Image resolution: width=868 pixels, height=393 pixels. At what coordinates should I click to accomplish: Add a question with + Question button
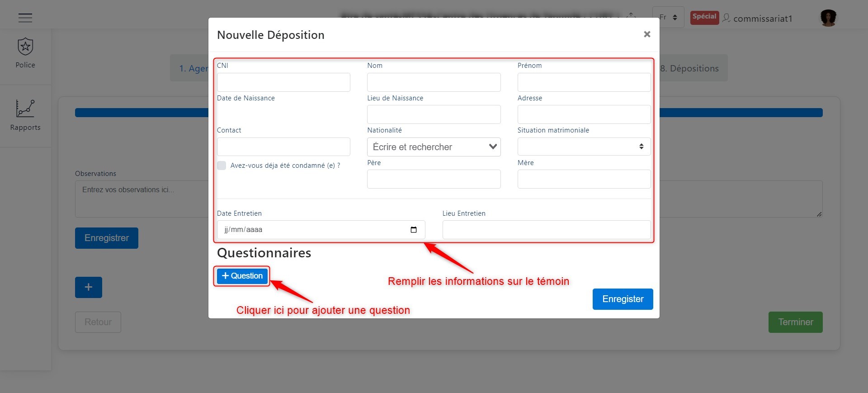pyautogui.click(x=242, y=276)
